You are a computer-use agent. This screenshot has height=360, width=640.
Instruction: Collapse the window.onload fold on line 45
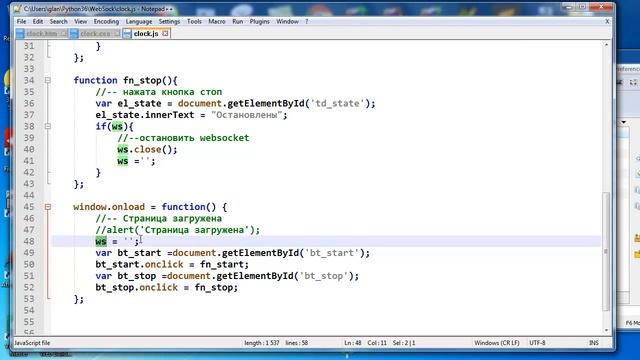click(x=48, y=207)
